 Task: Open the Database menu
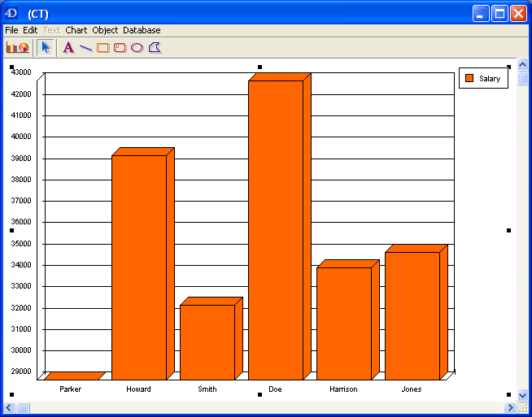142,30
